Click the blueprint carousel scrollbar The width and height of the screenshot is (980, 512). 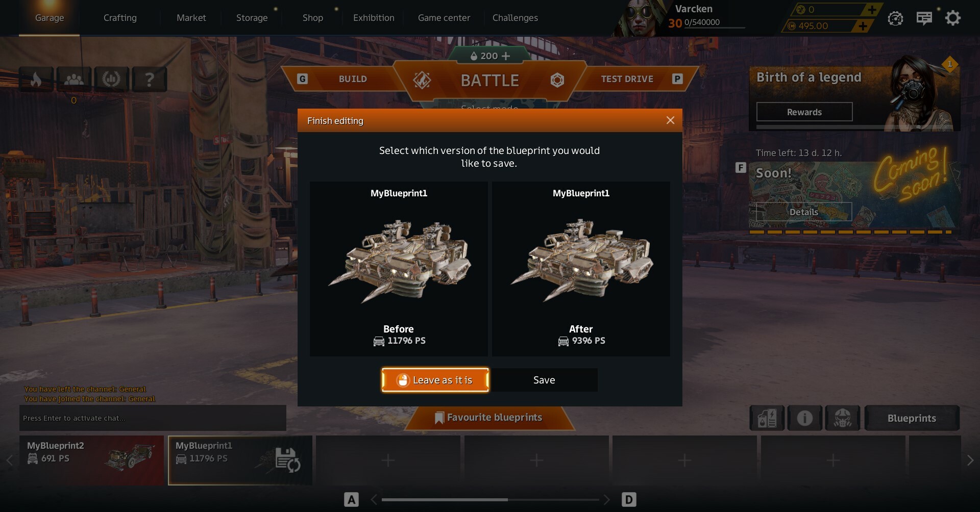[490, 500]
